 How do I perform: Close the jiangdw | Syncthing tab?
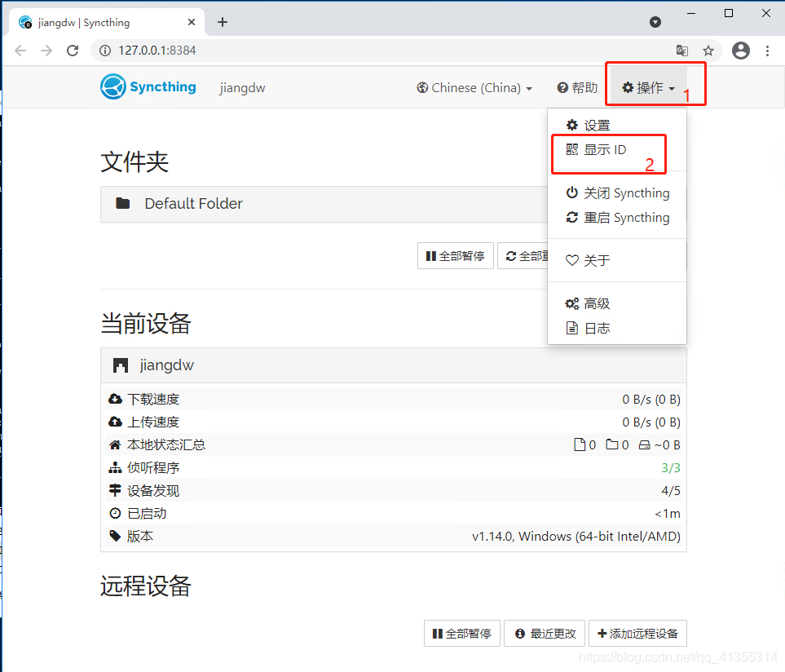(x=192, y=22)
